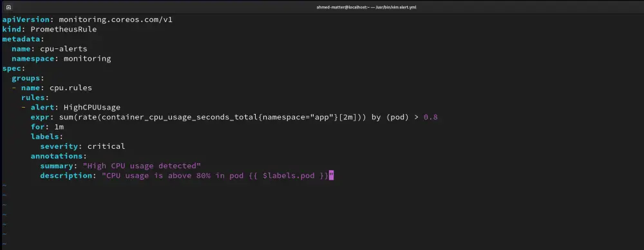Click the monitoring value after namespace
The height and width of the screenshot is (250, 644).
(88, 59)
